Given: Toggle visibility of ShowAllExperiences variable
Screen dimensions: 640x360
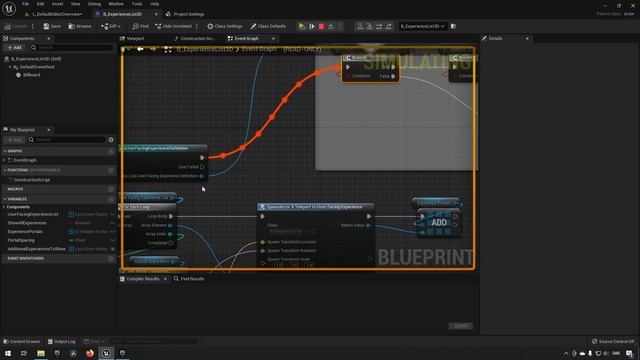Looking at the screenshot, I should 113,223.
